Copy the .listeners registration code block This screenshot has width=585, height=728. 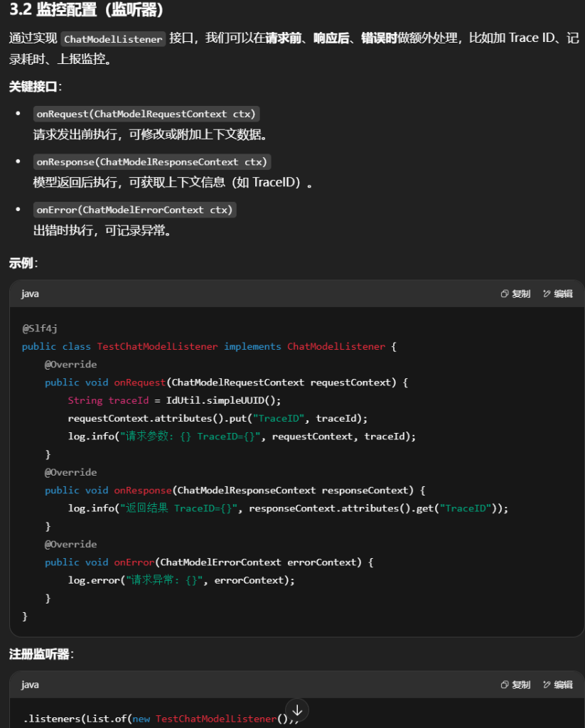tap(515, 685)
